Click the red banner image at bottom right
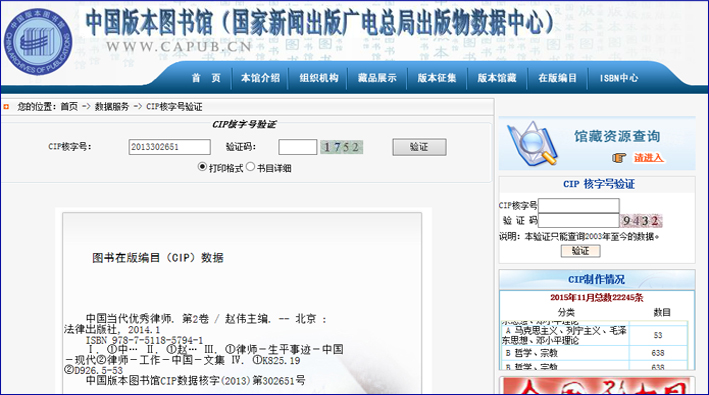Screen dimensions: 709x395 [x=597, y=386]
